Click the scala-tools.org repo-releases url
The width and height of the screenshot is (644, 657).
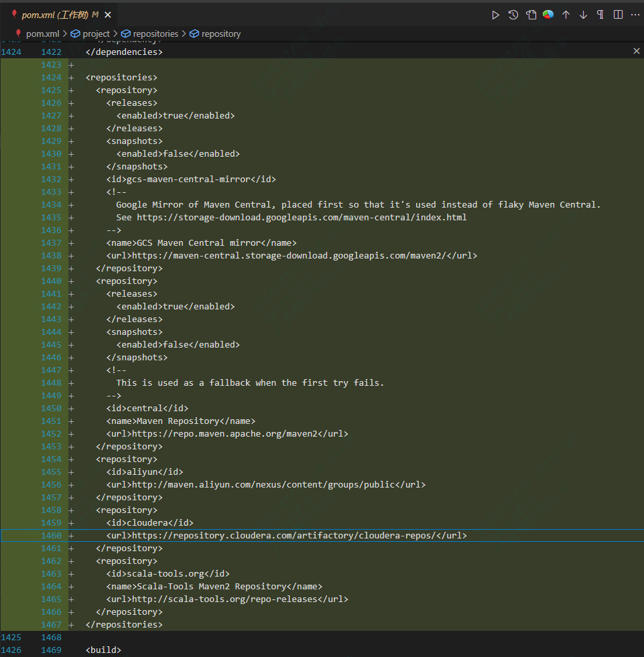coord(224,599)
